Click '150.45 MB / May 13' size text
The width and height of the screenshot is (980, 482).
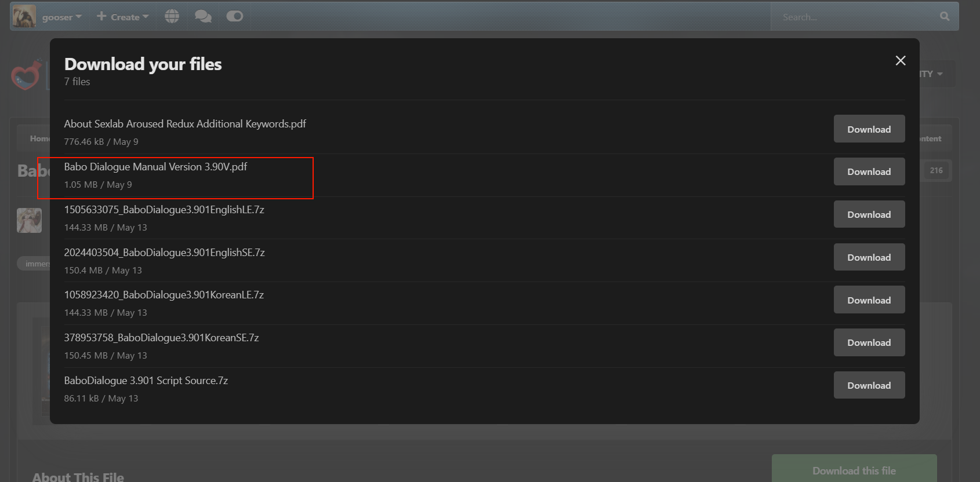(106, 356)
